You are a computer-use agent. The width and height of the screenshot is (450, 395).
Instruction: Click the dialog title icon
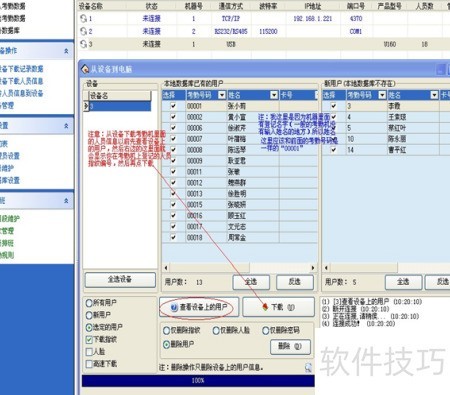tap(85, 69)
